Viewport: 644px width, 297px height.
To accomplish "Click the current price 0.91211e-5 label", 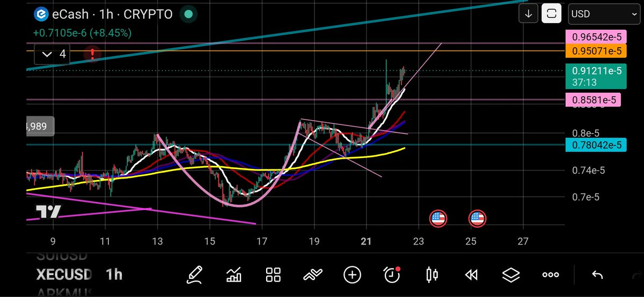I will (x=596, y=76).
